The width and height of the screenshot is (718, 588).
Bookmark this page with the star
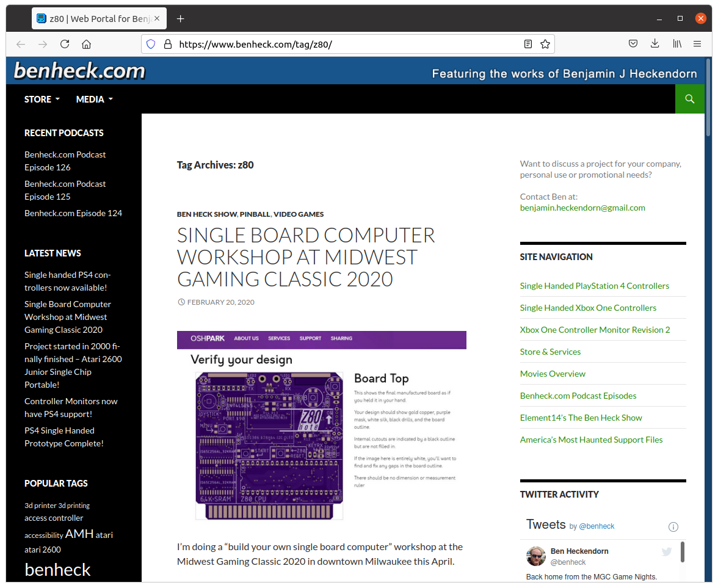tap(545, 44)
